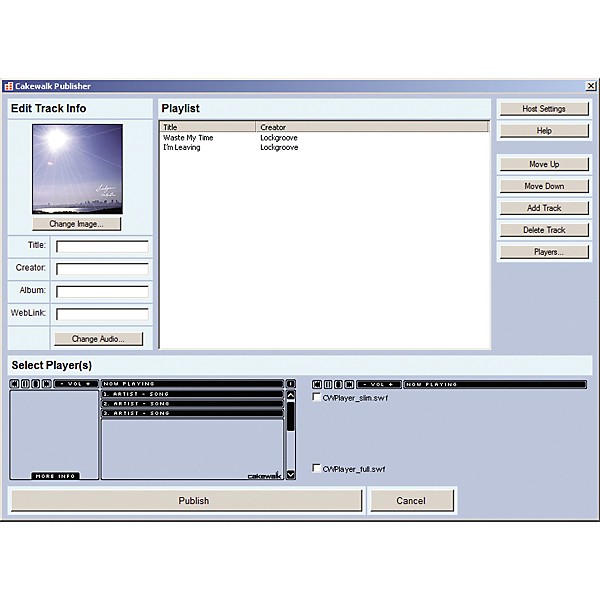Click the Title column header in Playlist

coord(208,127)
